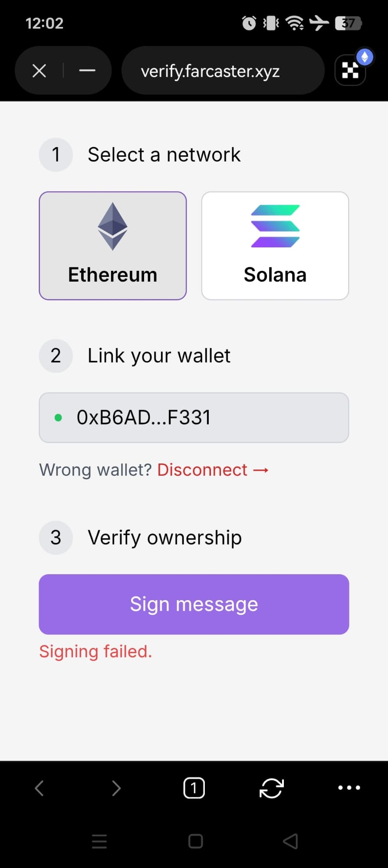Select the Ethereum network card
This screenshot has height=868, width=388.
tap(113, 246)
